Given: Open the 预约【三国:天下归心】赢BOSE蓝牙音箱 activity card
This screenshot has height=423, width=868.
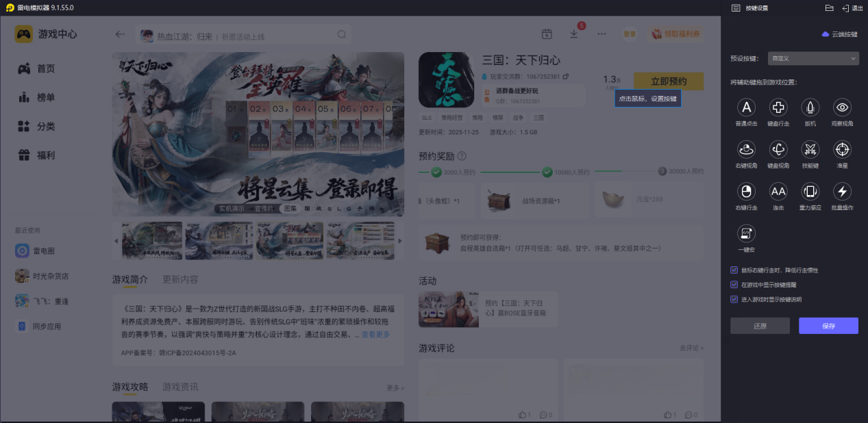Looking at the screenshot, I should coord(488,309).
